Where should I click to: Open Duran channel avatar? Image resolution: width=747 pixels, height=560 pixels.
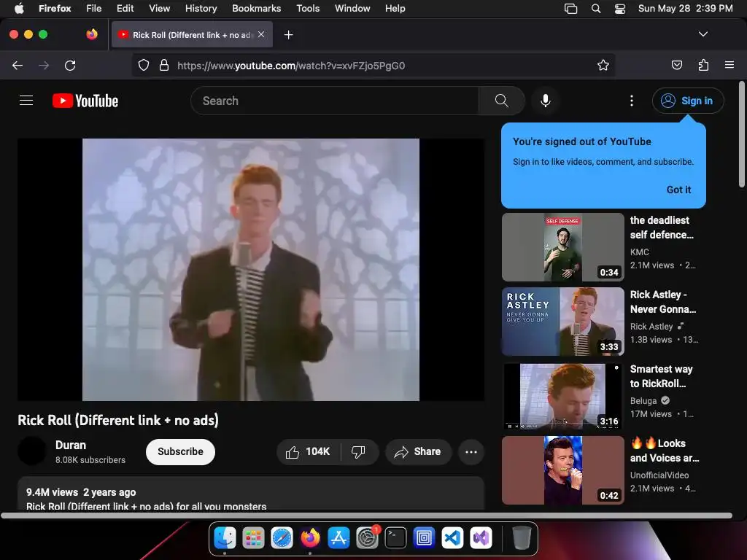pyautogui.click(x=32, y=451)
